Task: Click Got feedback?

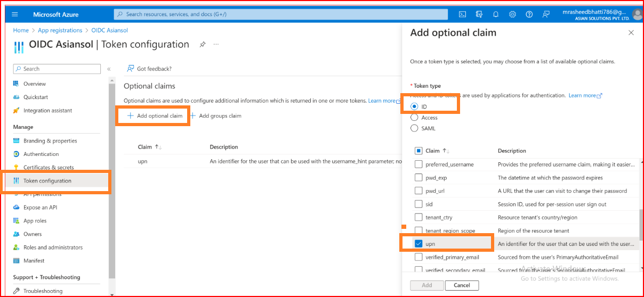Action: [x=149, y=69]
